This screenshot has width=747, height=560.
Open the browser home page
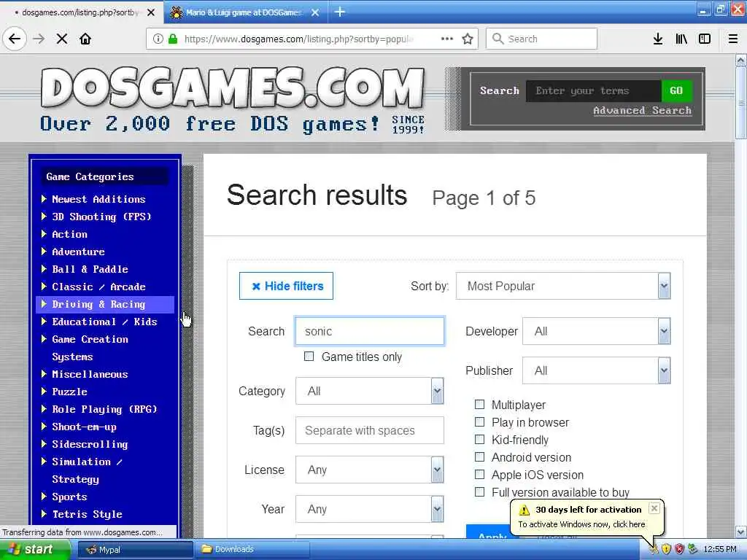85,39
